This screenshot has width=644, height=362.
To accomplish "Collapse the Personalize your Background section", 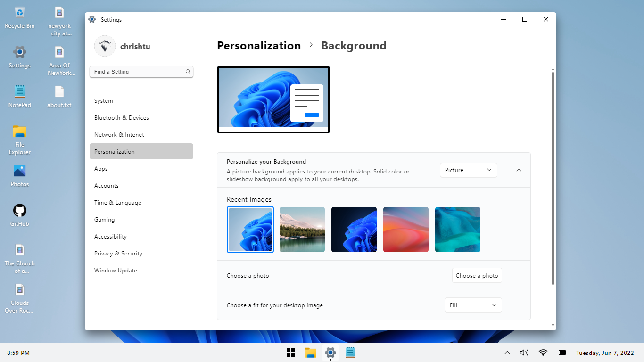I will point(519,170).
